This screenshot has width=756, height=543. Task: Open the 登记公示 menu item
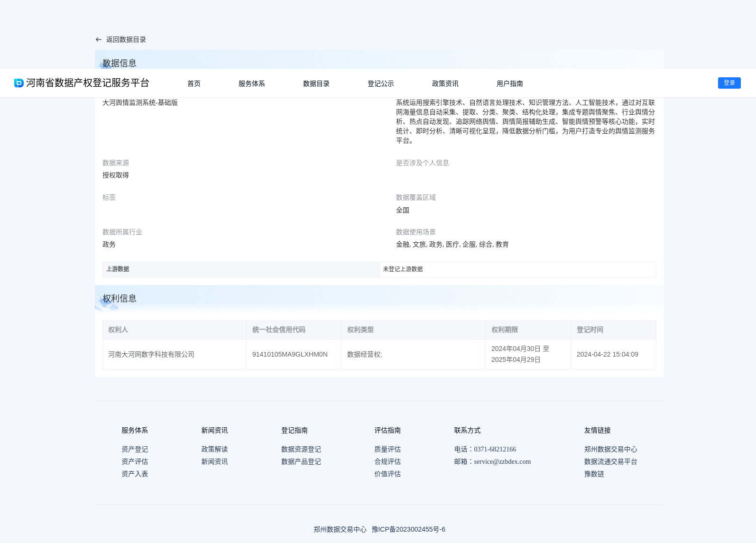(x=381, y=83)
